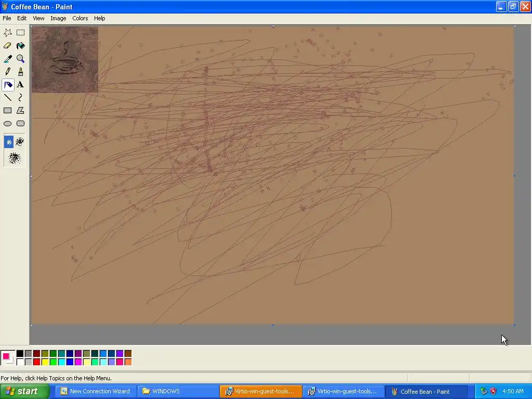Select the Brush tool
This screenshot has height=399, width=532.
coord(21,72)
